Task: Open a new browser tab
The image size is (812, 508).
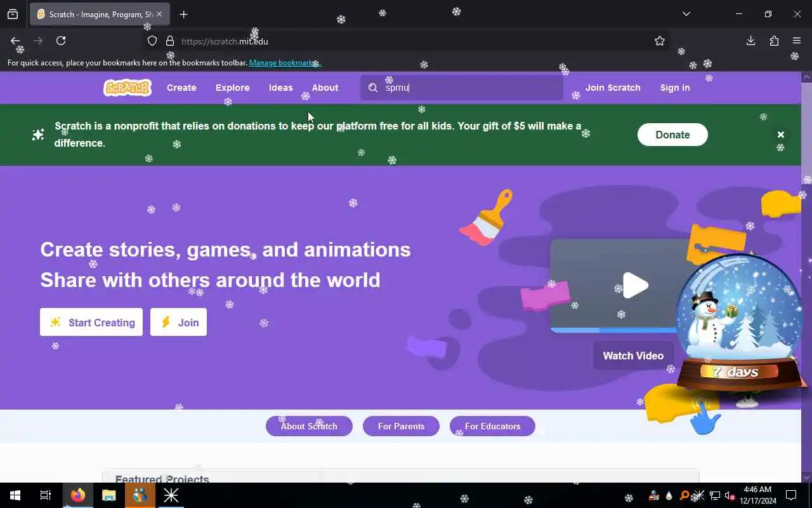Action: [183, 14]
